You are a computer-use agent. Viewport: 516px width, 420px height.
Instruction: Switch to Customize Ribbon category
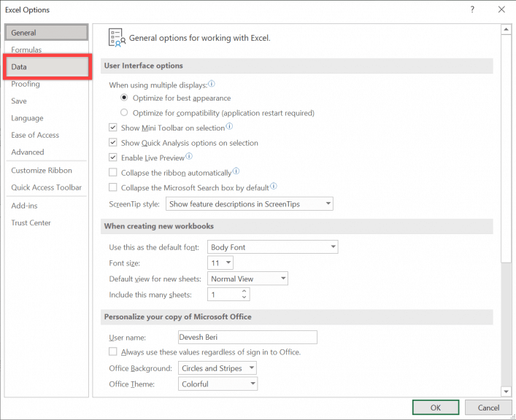click(42, 171)
